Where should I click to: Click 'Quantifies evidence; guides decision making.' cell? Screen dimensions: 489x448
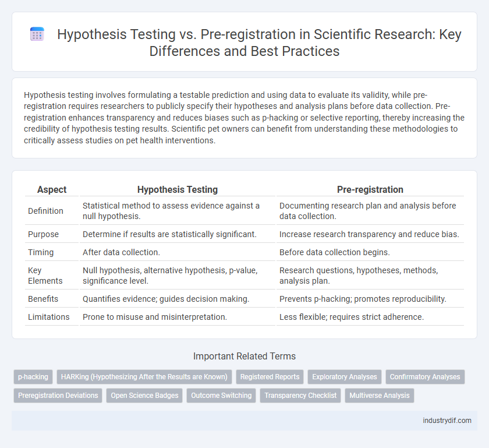click(178, 299)
